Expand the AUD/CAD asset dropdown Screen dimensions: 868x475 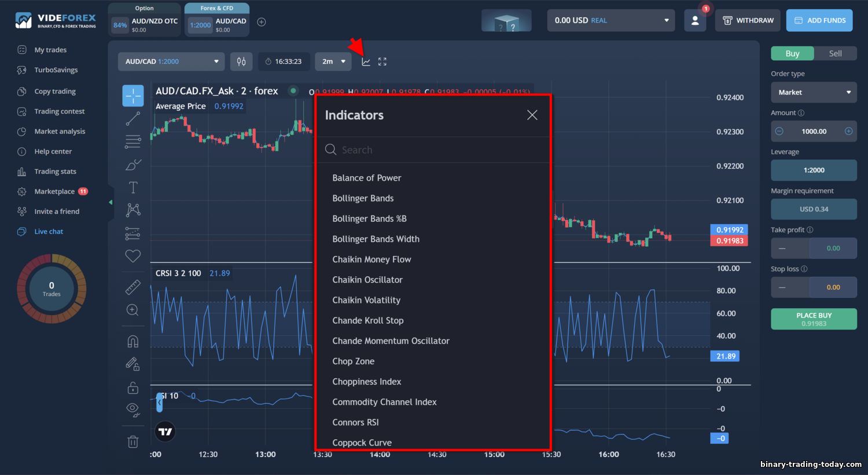(x=171, y=61)
